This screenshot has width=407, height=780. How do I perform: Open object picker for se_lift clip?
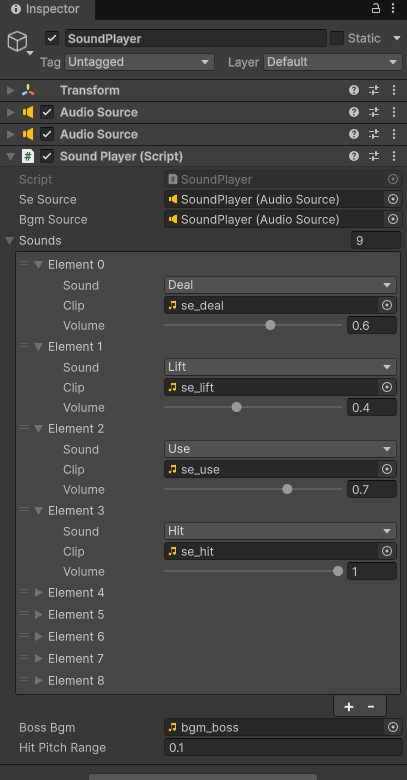[387, 387]
